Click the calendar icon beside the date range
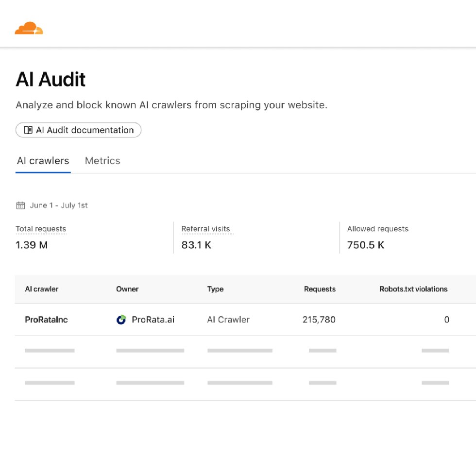Viewport: 476px width, 476px height. point(20,205)
